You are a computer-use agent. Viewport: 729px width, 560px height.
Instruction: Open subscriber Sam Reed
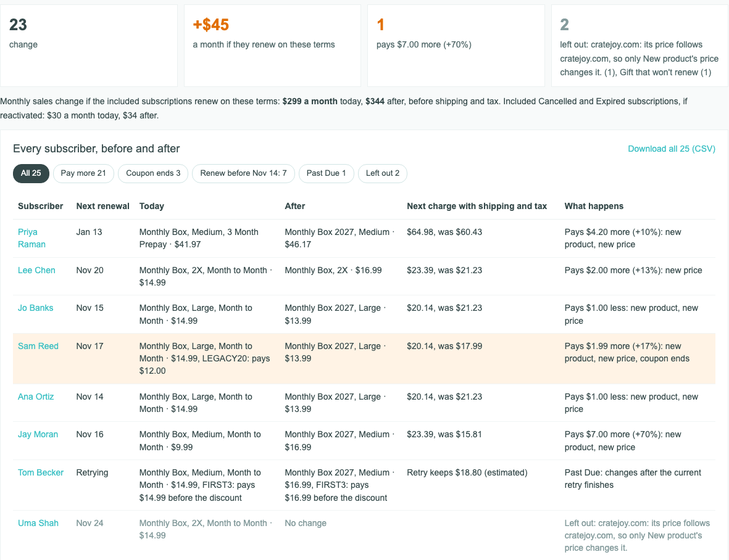(38, 346)
